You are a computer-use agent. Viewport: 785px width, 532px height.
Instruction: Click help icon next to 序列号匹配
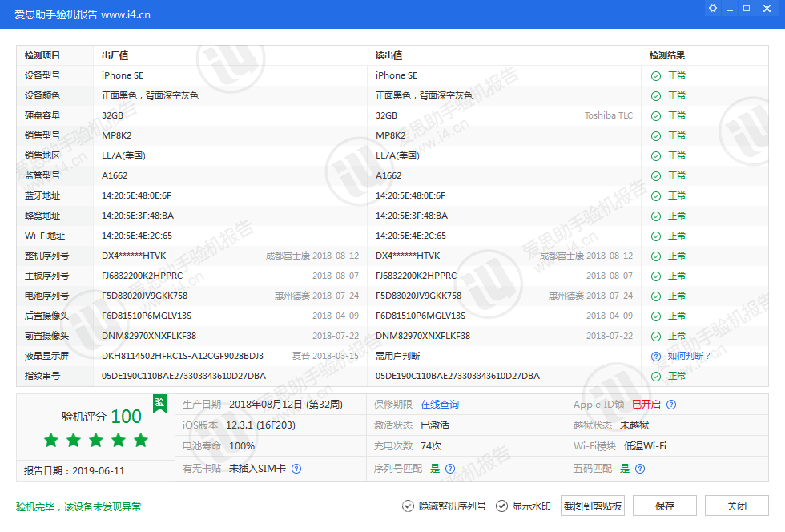pyautogui.click(x=450, y=469)
